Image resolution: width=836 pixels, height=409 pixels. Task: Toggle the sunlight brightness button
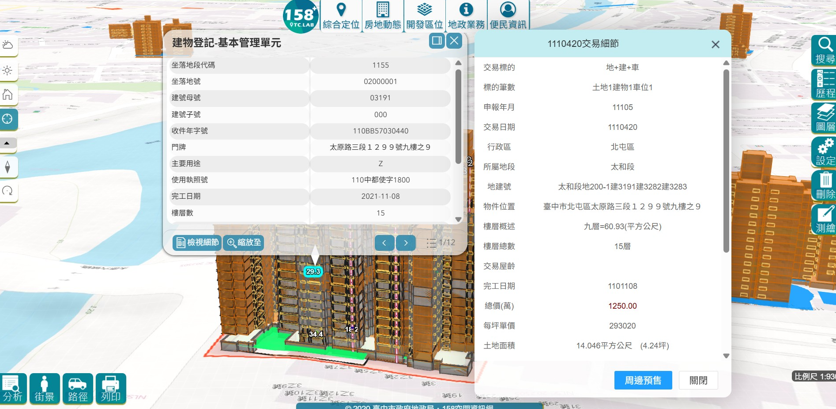pos(8,71)
